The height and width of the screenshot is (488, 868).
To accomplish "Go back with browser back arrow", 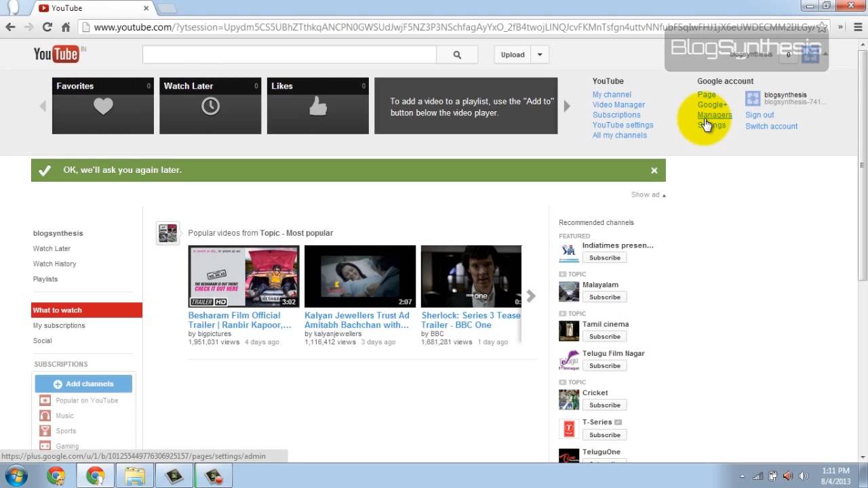I will coord(10,27).
